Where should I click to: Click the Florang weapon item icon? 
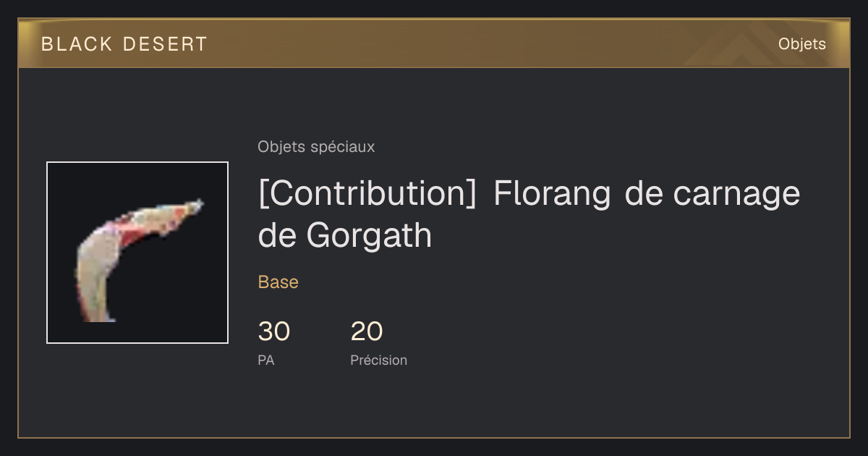(137, 253)
